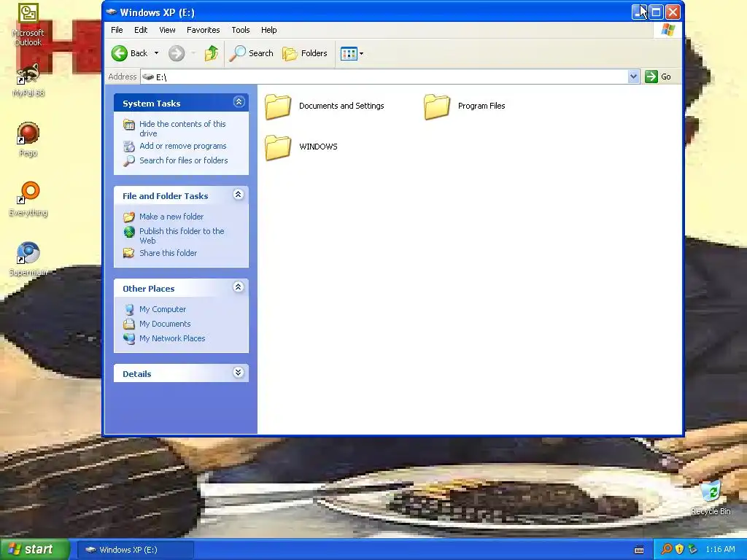747x560 pixels.
Task: Click Search for files or folders link
Action: click(183, 160)
